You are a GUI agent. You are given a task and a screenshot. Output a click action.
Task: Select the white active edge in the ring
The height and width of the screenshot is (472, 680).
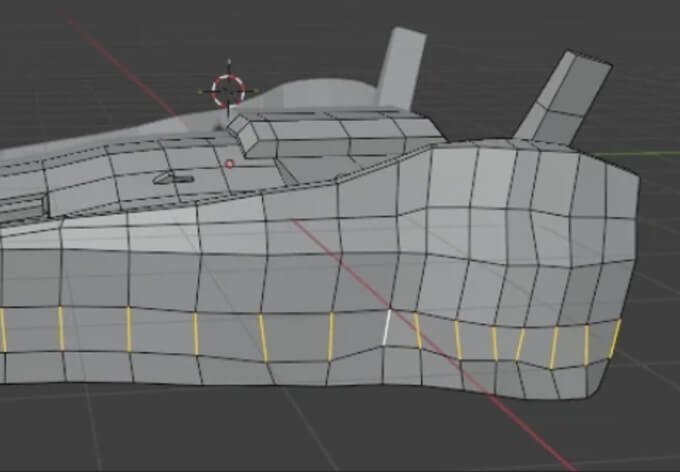[388, 327]
